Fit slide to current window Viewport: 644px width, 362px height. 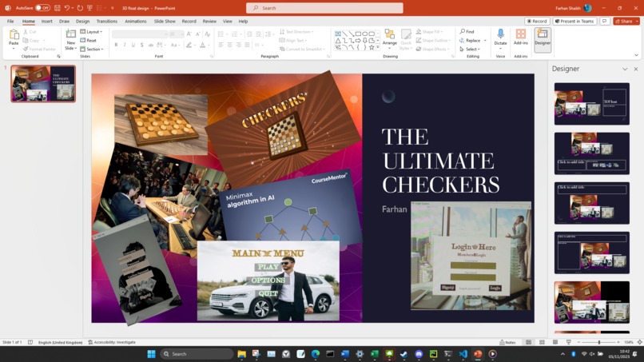pos(639,342)
